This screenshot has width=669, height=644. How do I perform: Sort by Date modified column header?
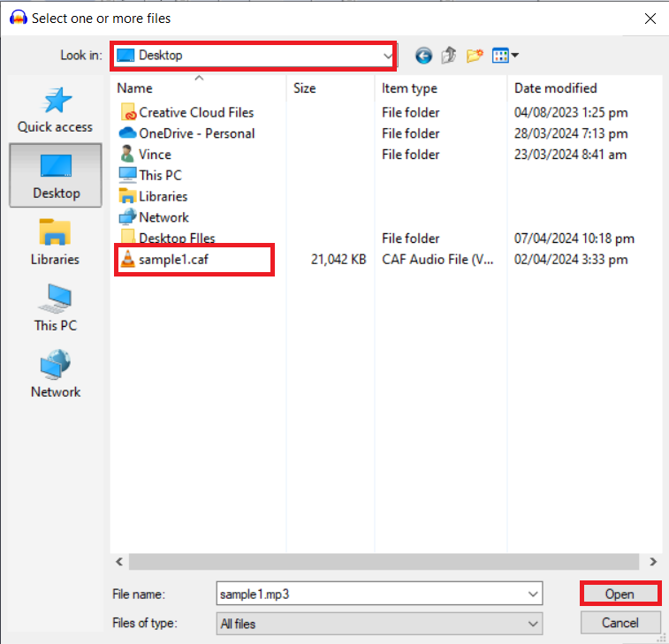(x=584, y=87)
